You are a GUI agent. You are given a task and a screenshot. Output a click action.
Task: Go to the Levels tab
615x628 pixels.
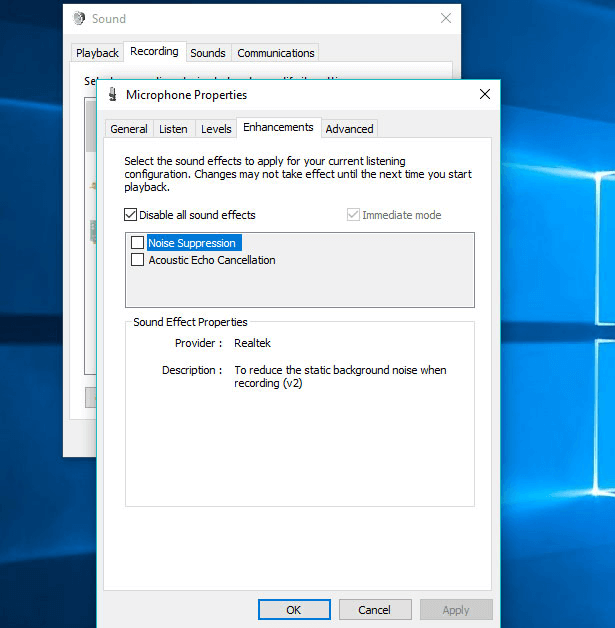click(x=216, y=129)
